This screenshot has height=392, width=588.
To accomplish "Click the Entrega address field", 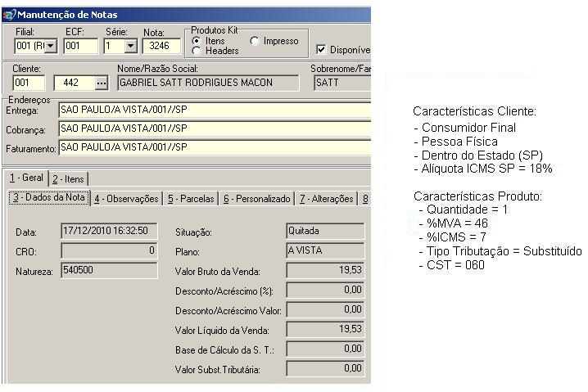I will click(x=215, y=110).
